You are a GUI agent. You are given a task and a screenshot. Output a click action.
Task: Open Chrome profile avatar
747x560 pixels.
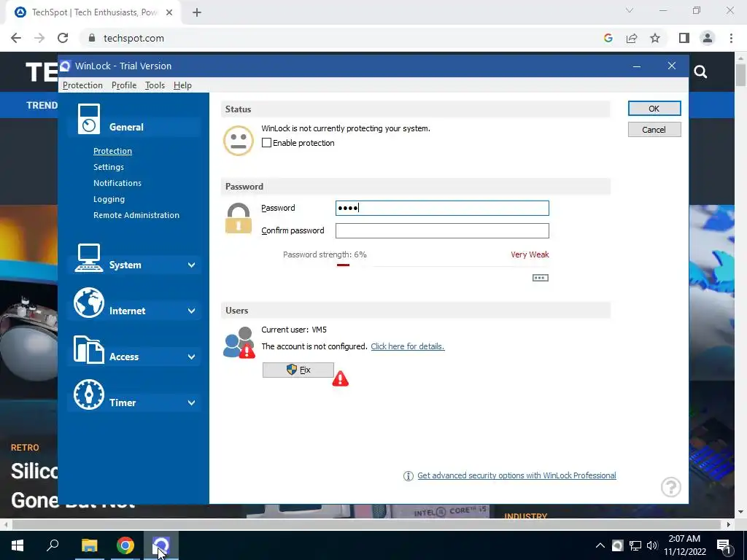(x=708, y=38)
